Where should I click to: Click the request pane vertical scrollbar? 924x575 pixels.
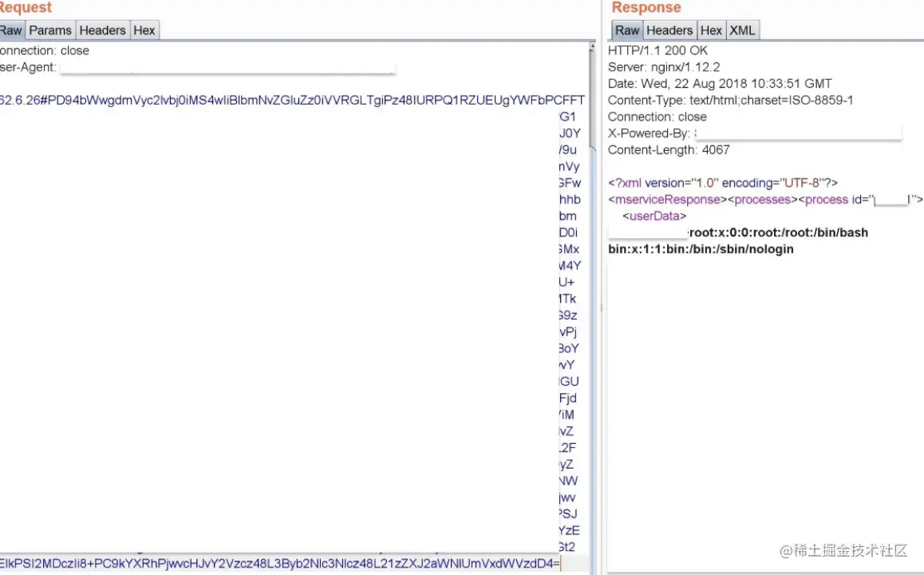point(592,307)
